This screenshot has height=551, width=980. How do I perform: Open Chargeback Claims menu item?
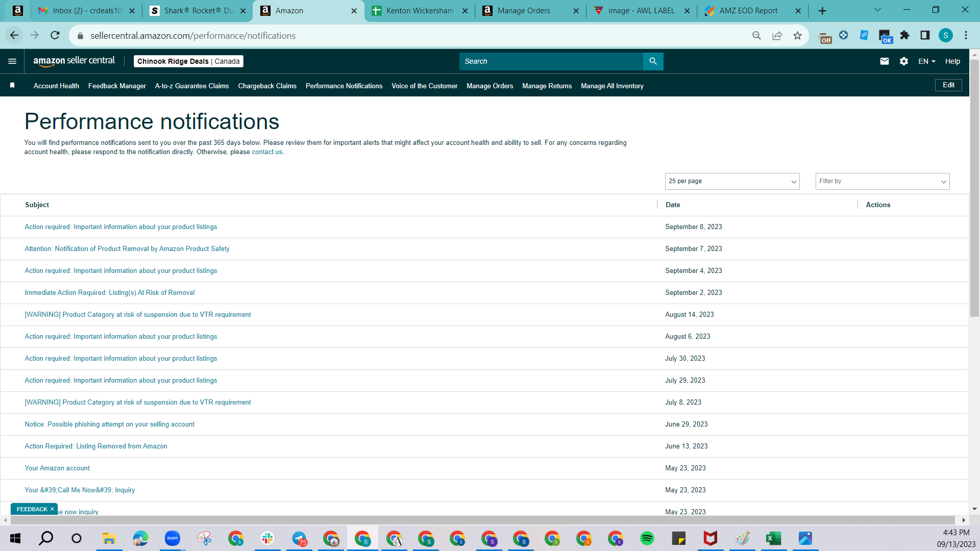tap(267, 86)
